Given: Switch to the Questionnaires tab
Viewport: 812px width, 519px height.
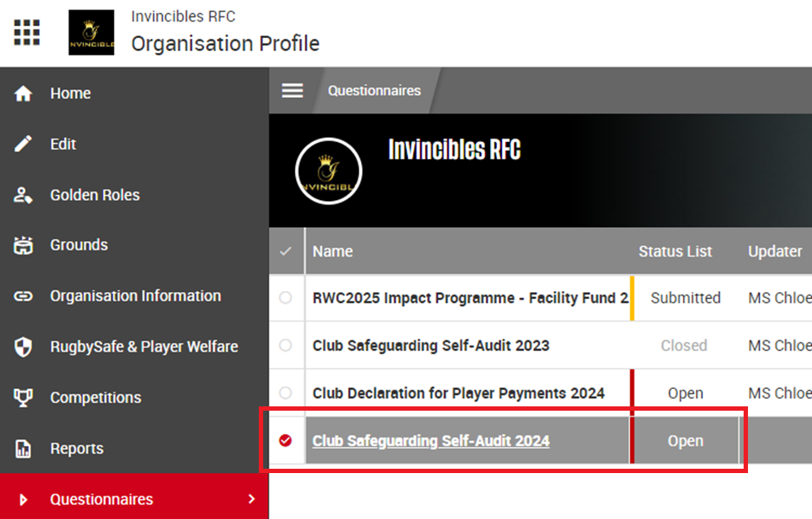Looking at the screenshot, I should (x=374, y=89).
